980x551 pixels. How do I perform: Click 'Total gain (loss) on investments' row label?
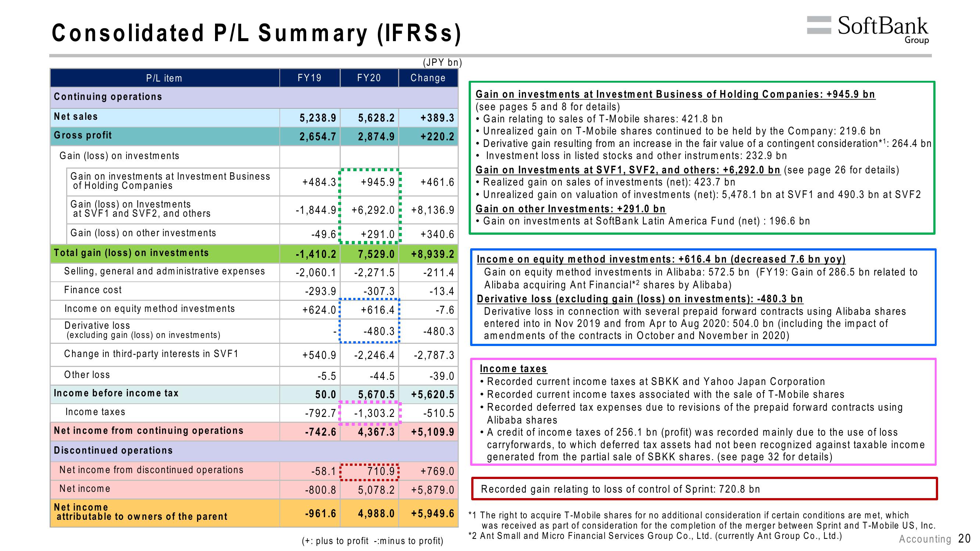tap(131, 253)
